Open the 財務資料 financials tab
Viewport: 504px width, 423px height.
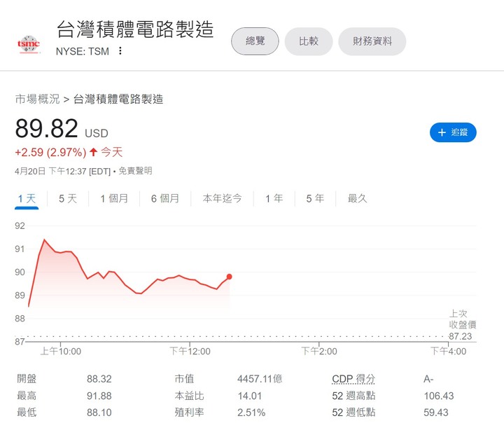[372, 41]
